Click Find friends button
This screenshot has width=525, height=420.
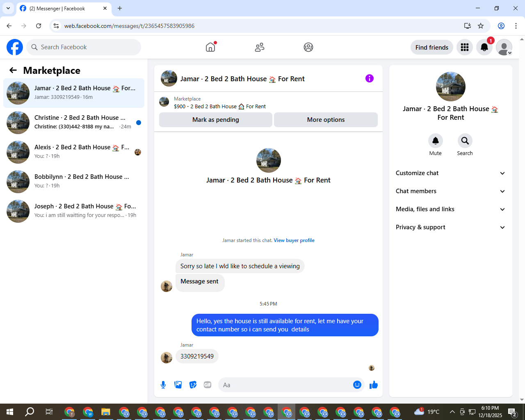432,47
